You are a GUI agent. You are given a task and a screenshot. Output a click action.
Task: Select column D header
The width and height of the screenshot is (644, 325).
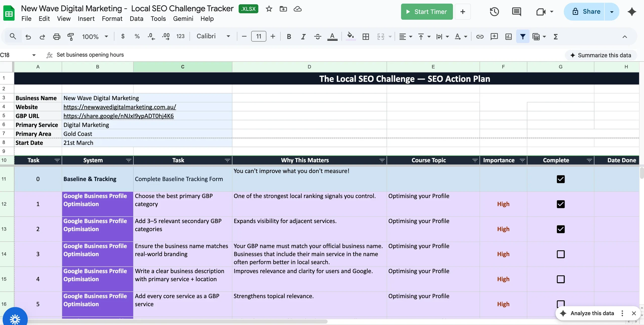(x=309, y=67)
